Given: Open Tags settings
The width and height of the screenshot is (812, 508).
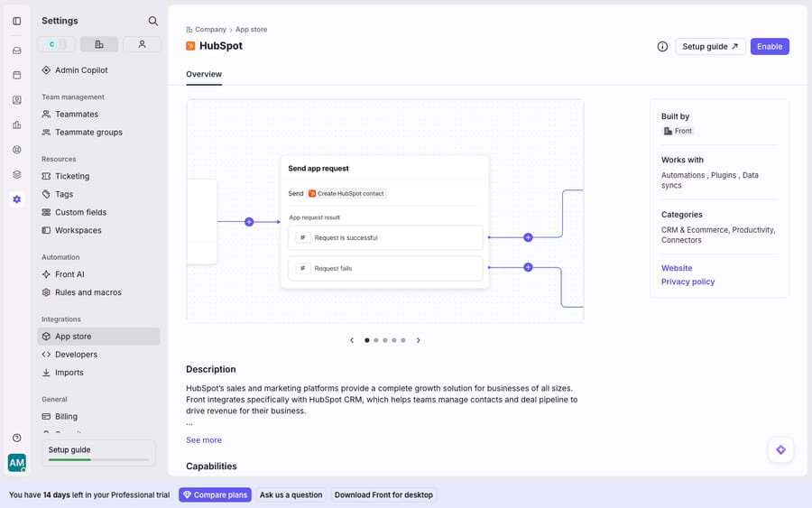Looking at the screenshot, I should pyautogui.click(x=98, y=194).
